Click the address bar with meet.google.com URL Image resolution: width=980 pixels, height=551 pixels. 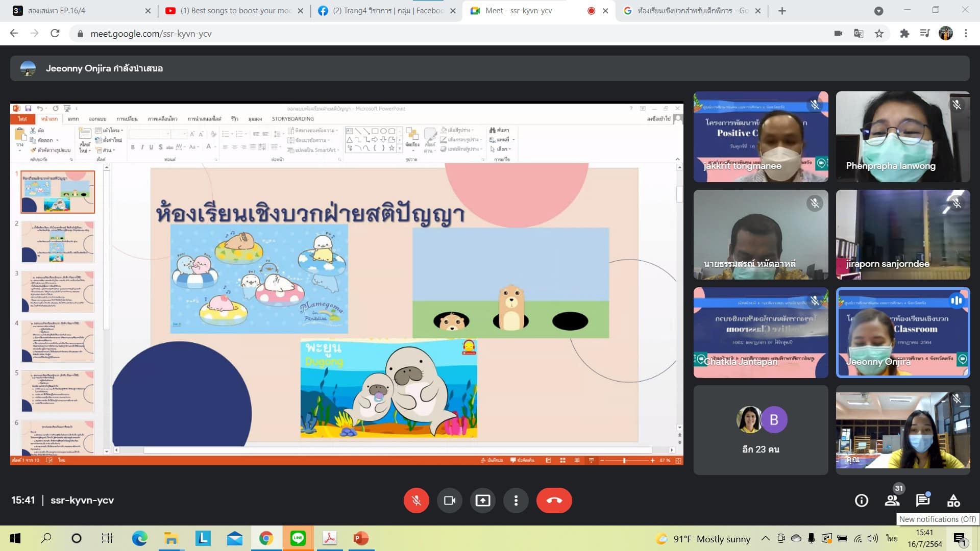(449, 34)
